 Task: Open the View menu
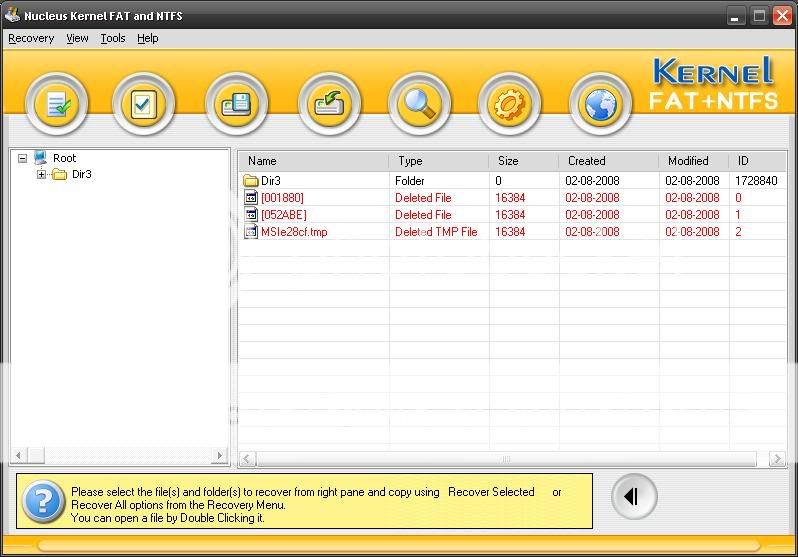[x=77, y=39]
